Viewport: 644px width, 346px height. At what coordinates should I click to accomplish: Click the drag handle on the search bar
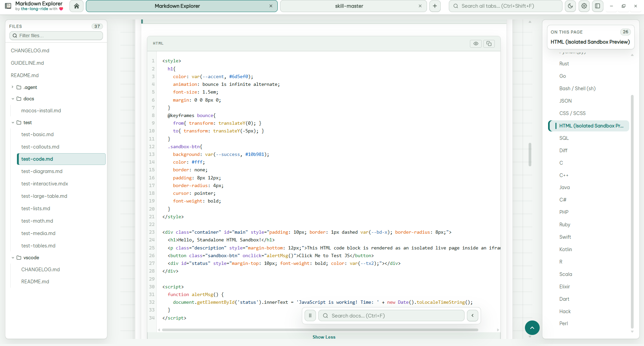310,315
